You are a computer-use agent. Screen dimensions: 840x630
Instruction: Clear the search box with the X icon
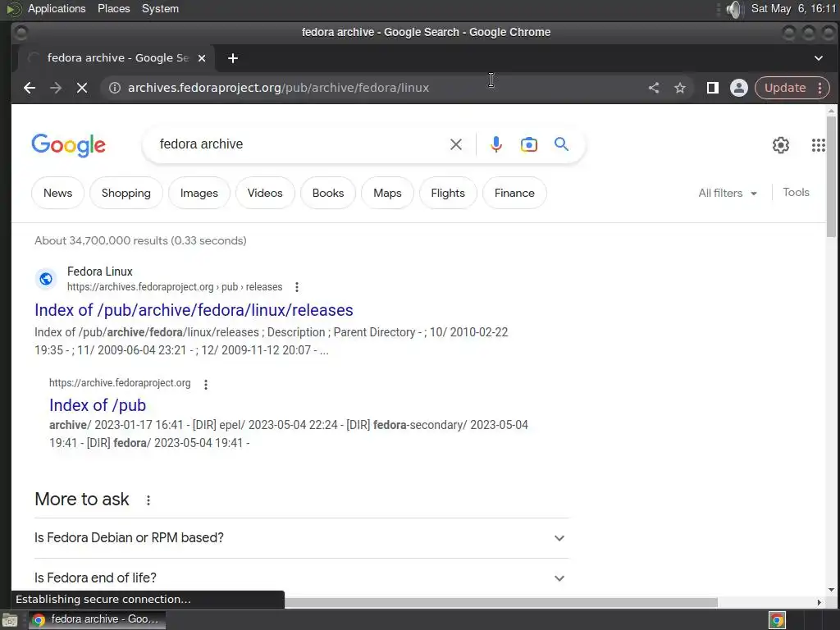456,144
